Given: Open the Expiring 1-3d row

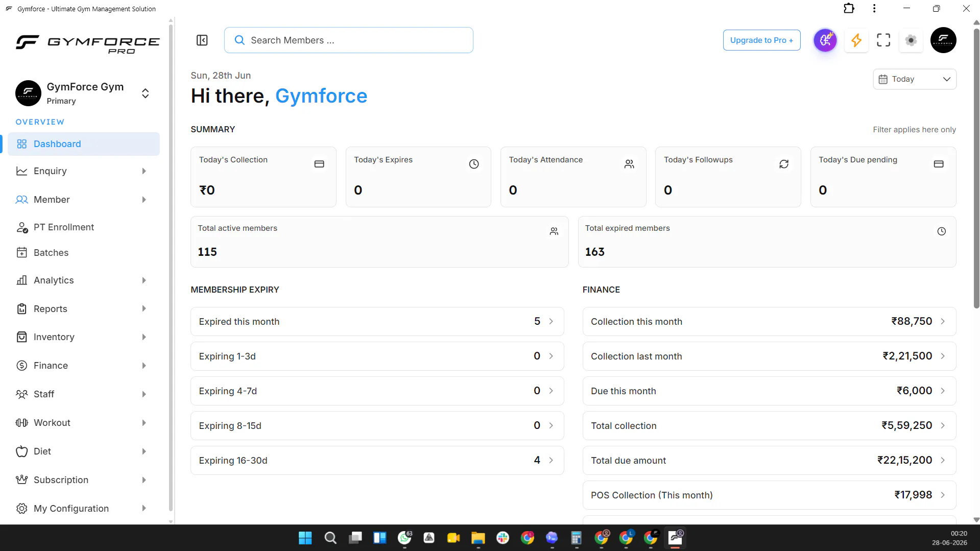Looking at the screenshot, I should pyautogui.click(x=377, y=356).
